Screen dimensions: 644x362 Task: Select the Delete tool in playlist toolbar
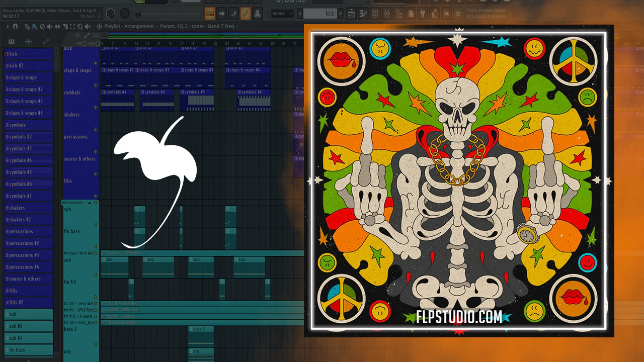pos(42,26)
